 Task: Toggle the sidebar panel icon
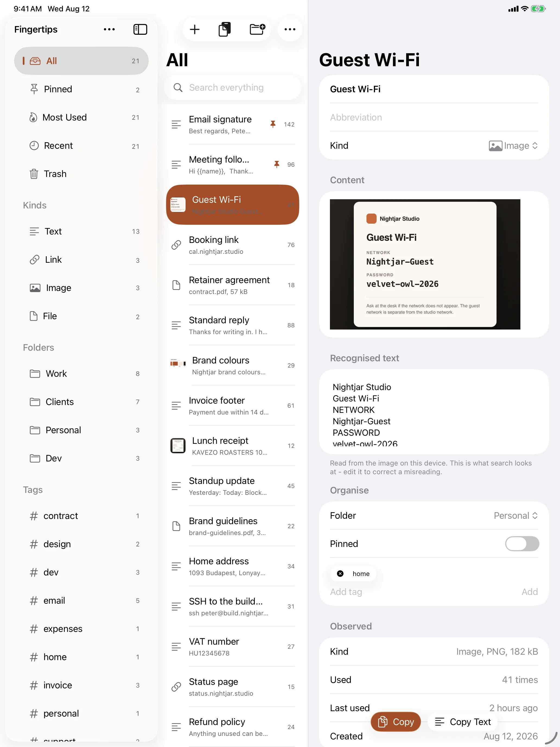140,29
